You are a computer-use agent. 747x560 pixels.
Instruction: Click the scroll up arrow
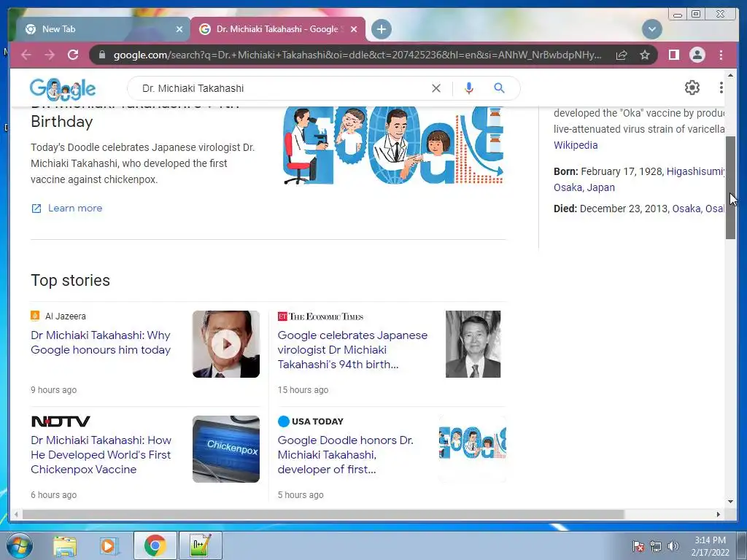click(730, 75)
